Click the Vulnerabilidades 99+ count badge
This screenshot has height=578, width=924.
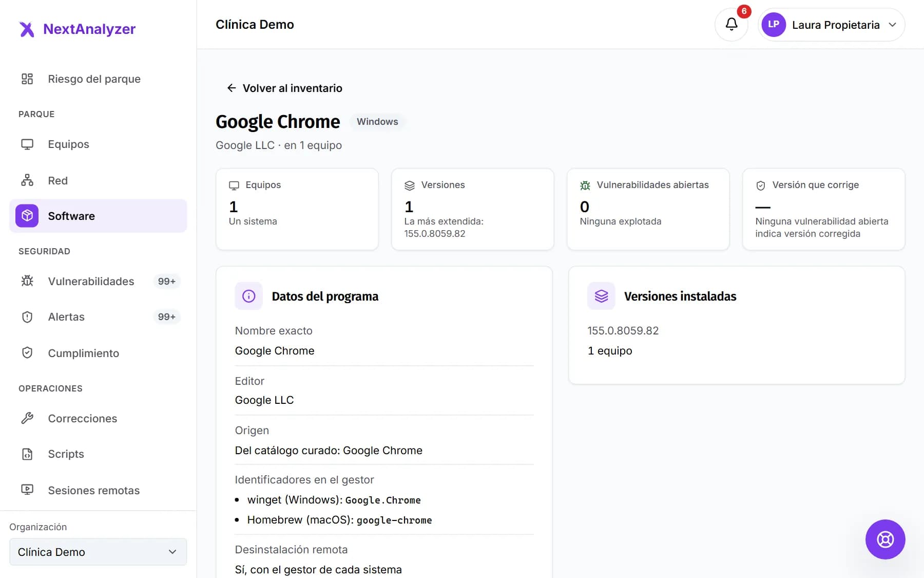click(x=166, y=281)
